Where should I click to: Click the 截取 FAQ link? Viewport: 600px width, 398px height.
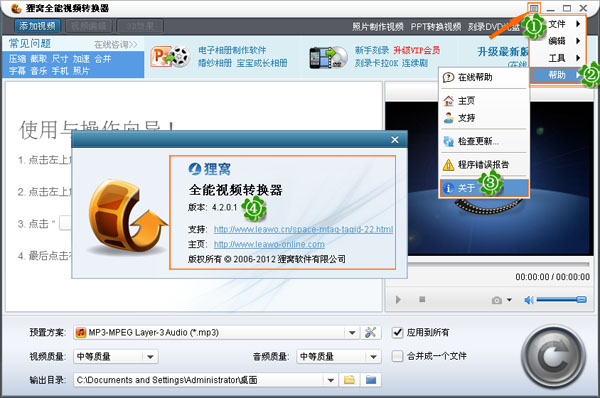point(39,59)
